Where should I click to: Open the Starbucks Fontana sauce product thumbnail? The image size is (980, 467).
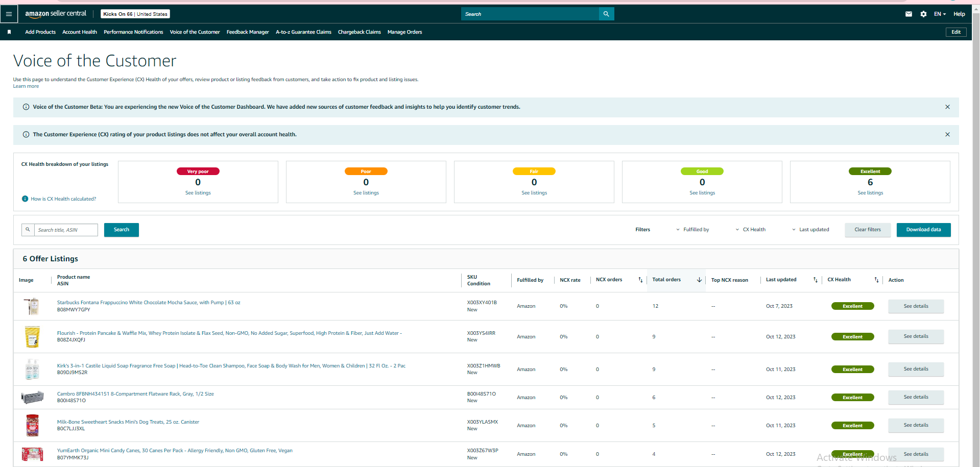(x=32, y=306)
